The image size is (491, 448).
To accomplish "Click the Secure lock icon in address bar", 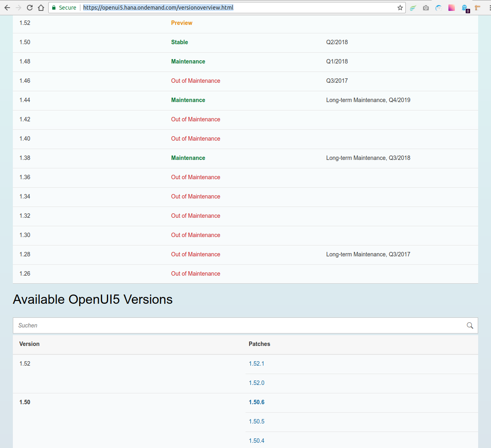I will click(x=54, y=7).
